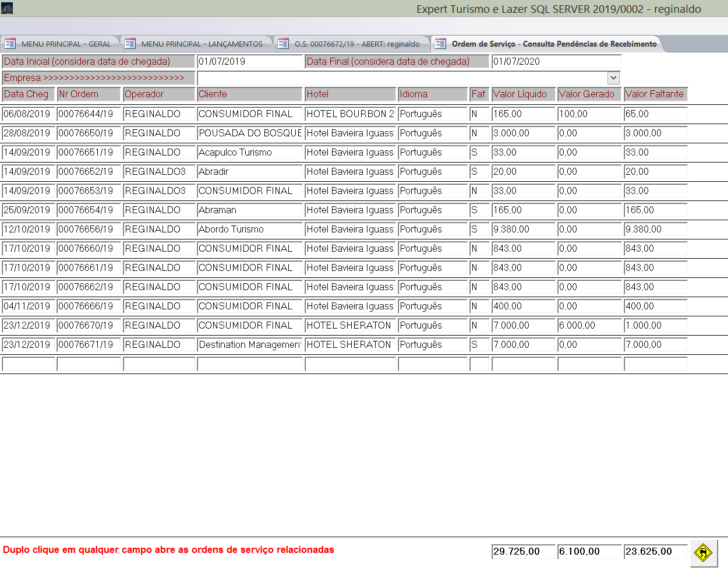Select order number 00076644/19
Image resolution: width=728 pixels, height=571 pixels.
coord(89,114)
